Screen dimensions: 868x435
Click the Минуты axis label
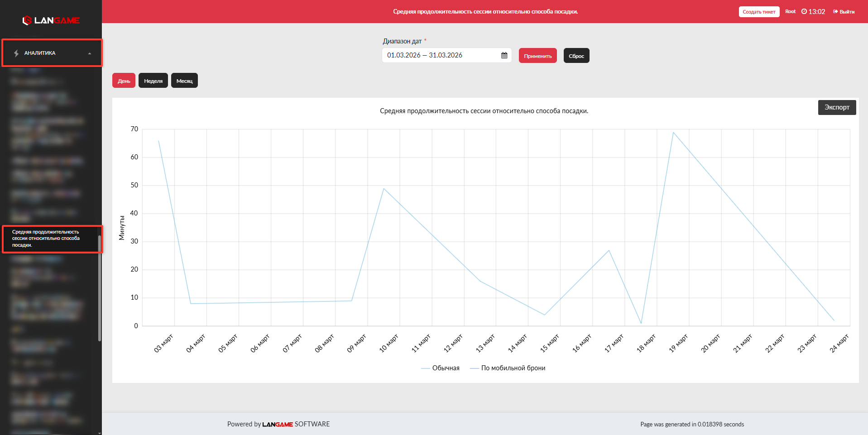(x=122, y=228)
